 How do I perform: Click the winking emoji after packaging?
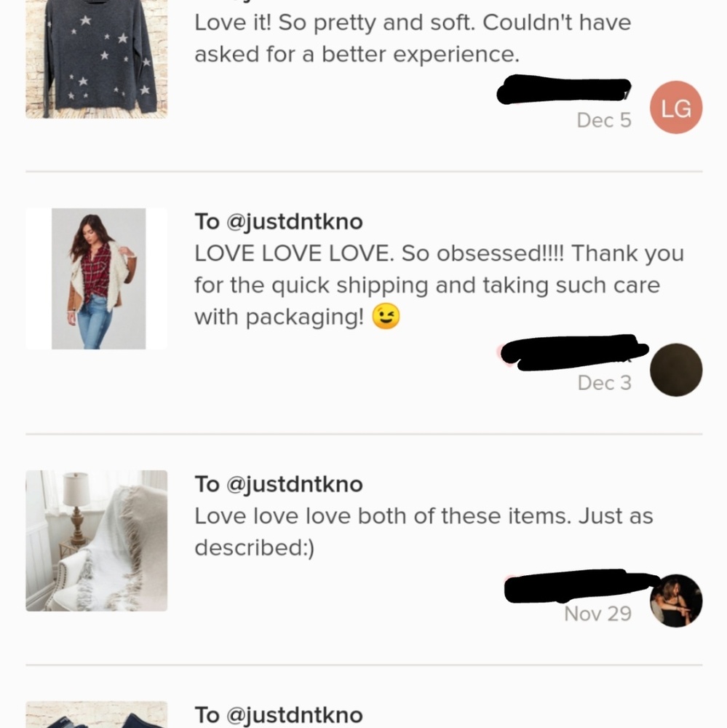point(386,317)
